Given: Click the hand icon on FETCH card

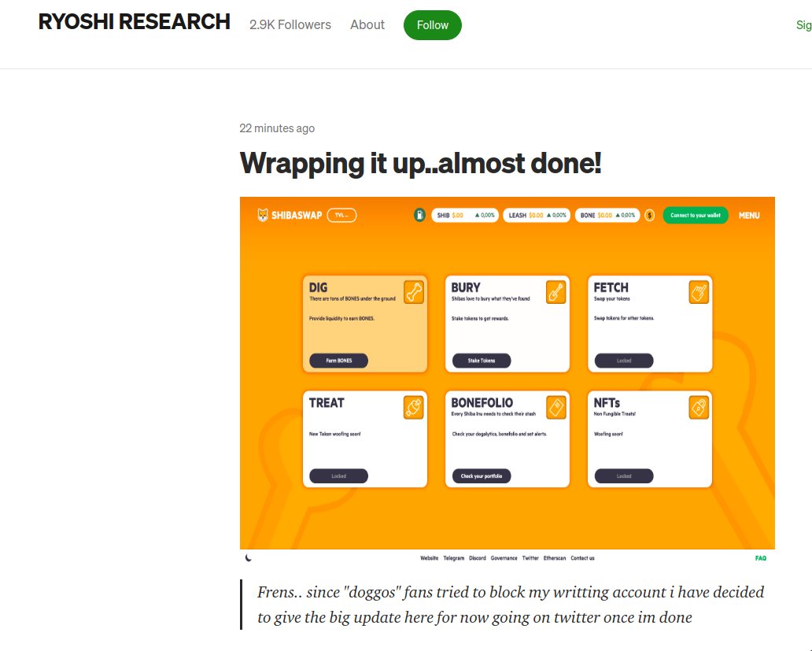Looking at the screenshot, I should [x=699, y=292].
